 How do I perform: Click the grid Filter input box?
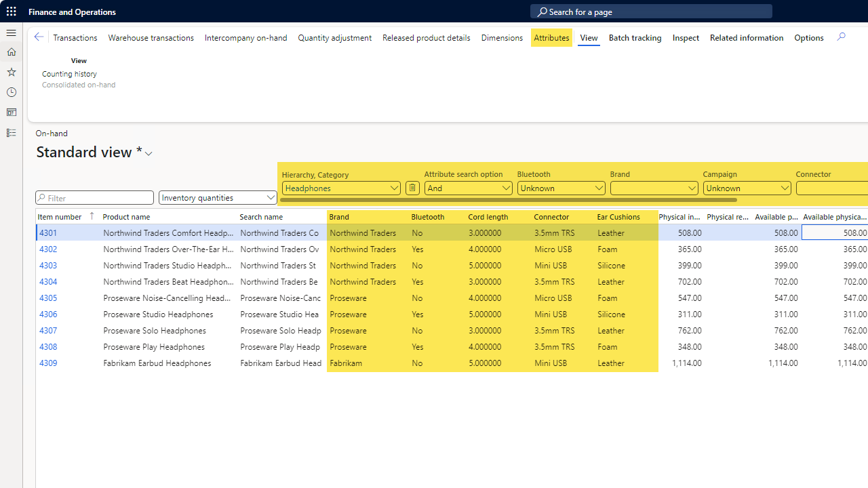point(95,198)
